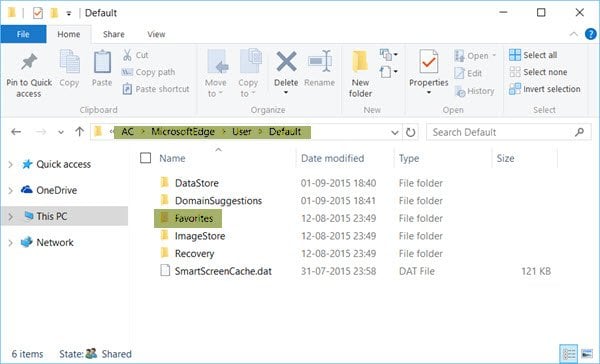Select the Favorites folder

point(188,218)
